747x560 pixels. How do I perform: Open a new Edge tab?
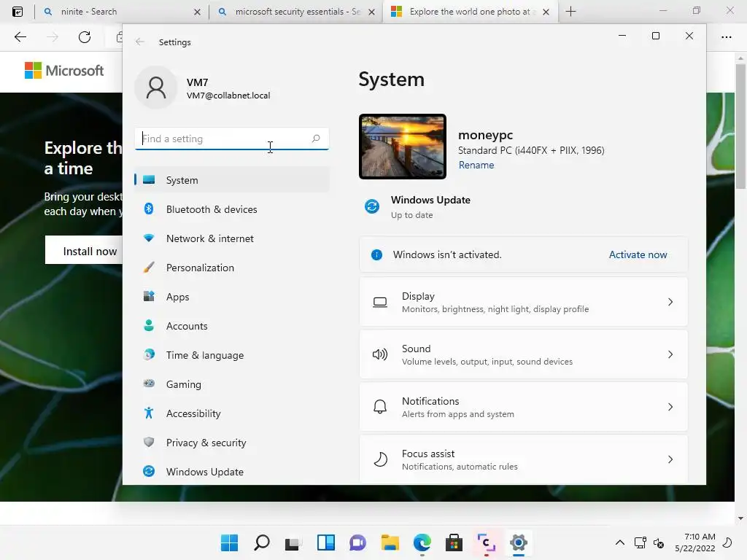570,12
